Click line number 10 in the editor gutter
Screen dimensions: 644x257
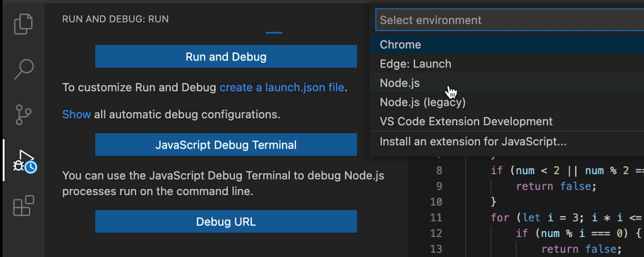point(436,202)
